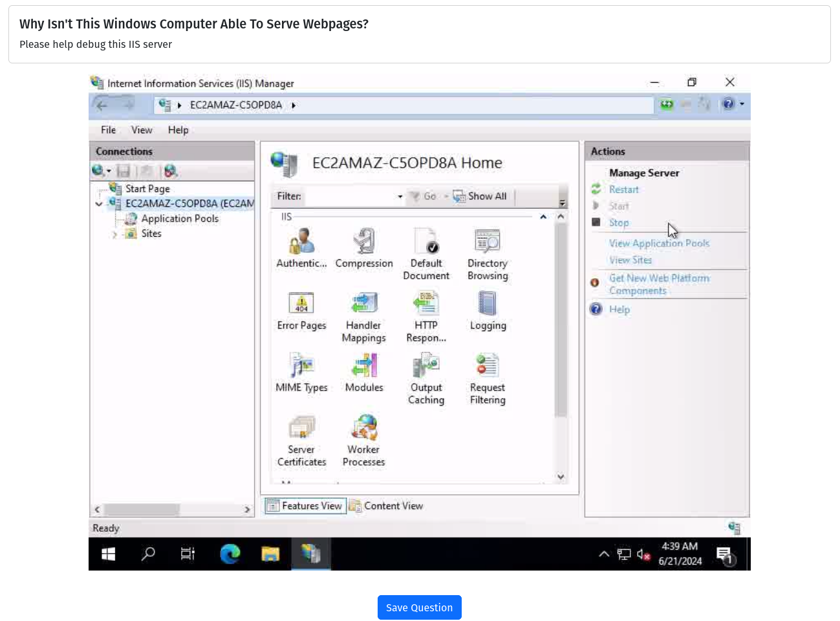Click View Application Pools link
The width and height of the screenshot is (840, 621).
click(x=659, y=243)
